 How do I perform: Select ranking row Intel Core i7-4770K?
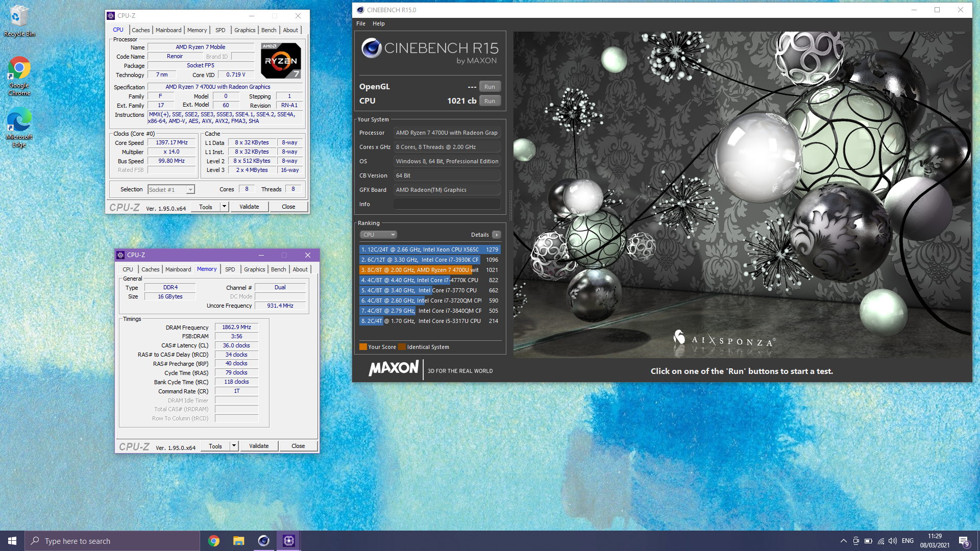pos(430,280)
